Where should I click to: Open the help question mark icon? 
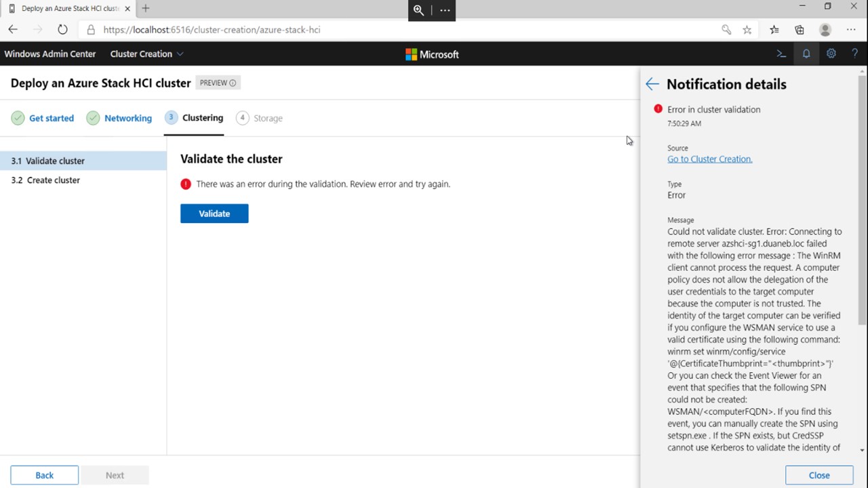coord(854,54)
